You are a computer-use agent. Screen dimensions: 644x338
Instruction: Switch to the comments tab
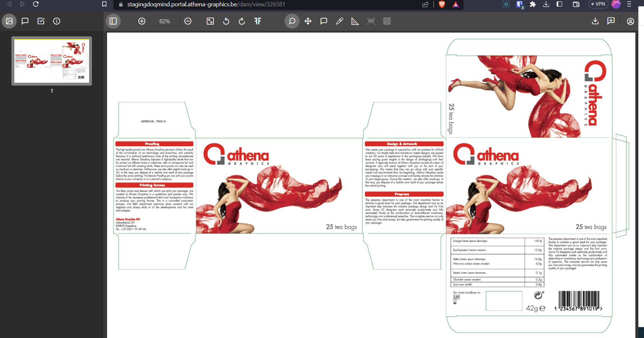pos(25,21)
